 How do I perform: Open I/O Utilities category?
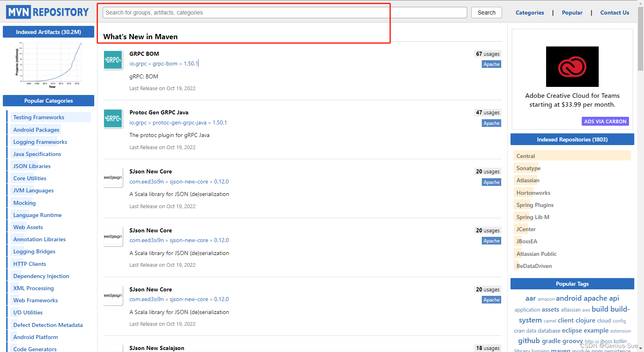pyautogui.click(x=28, y=312)
